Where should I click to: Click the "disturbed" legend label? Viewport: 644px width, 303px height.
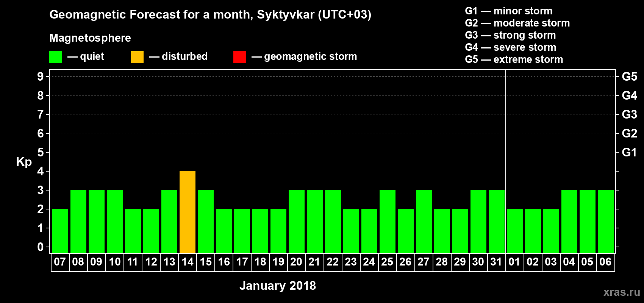click(184, 56)
